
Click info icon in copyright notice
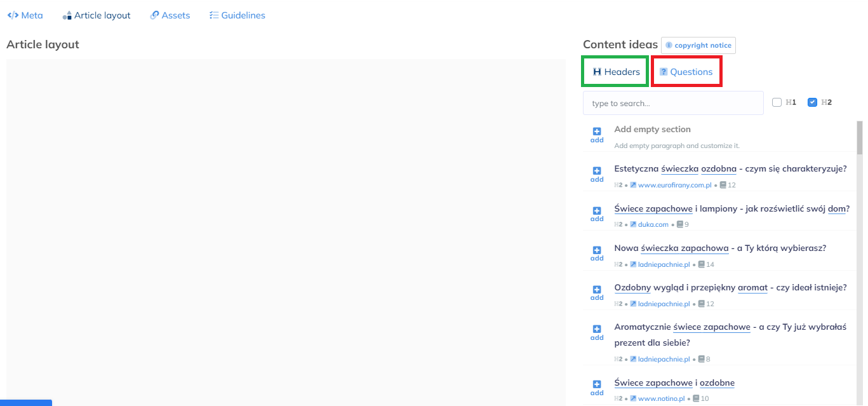[x=669, y=45]
